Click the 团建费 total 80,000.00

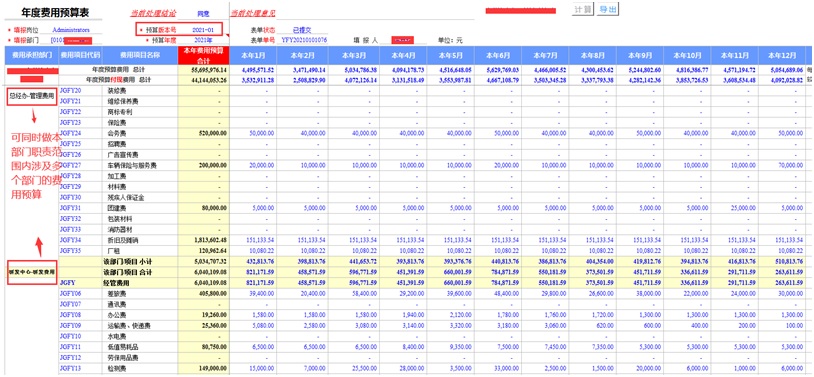point(214,208)
